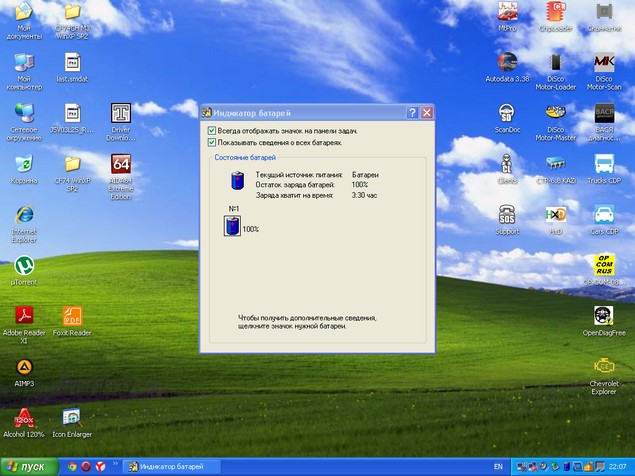Click battery №1 icon for details
This screenshot has width=635, height=476.
click(x=232, y=228)
